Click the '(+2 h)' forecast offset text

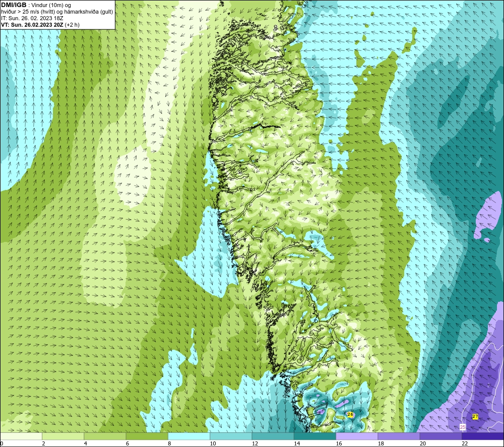coord(72,25)
